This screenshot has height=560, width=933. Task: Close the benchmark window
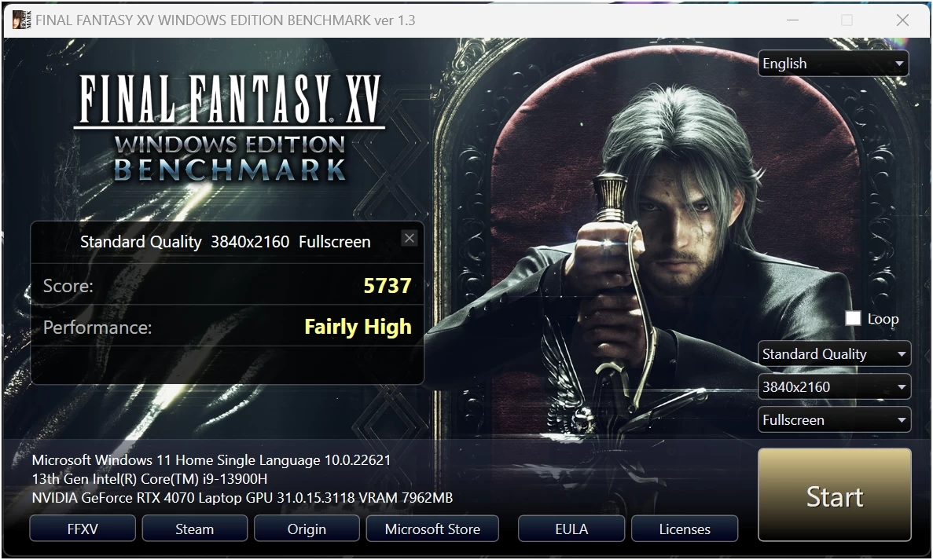(x=902, y=20)
